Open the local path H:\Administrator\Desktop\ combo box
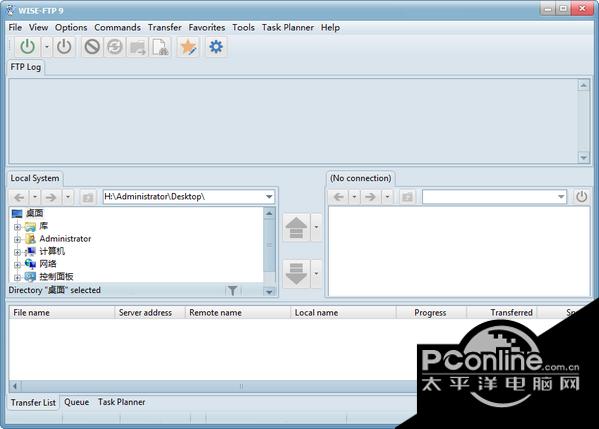Screen dimensions: 599x429 click(x=189, y=197)
